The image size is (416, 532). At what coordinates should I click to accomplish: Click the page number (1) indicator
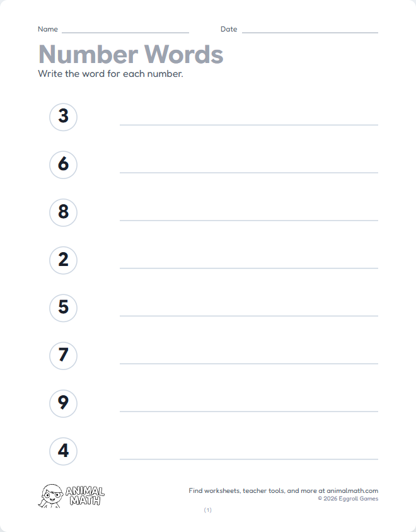[208, 510]
